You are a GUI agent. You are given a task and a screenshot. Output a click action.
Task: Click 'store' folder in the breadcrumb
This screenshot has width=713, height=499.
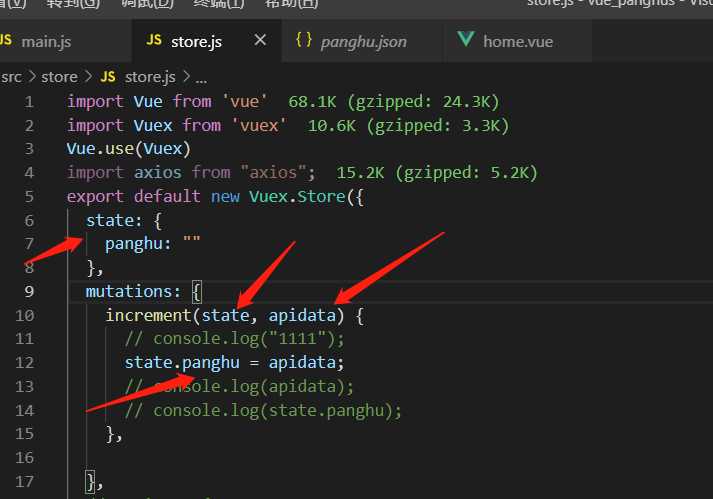click(59, 77)
